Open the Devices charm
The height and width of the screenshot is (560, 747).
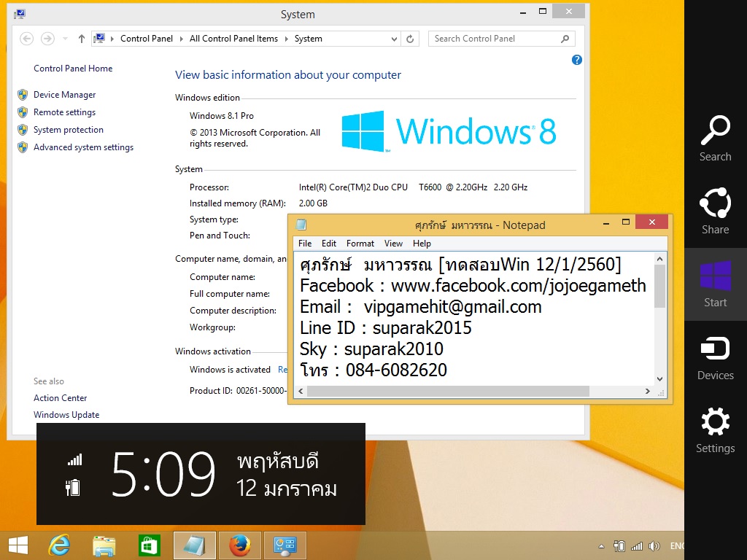click(x=715, y=357)
